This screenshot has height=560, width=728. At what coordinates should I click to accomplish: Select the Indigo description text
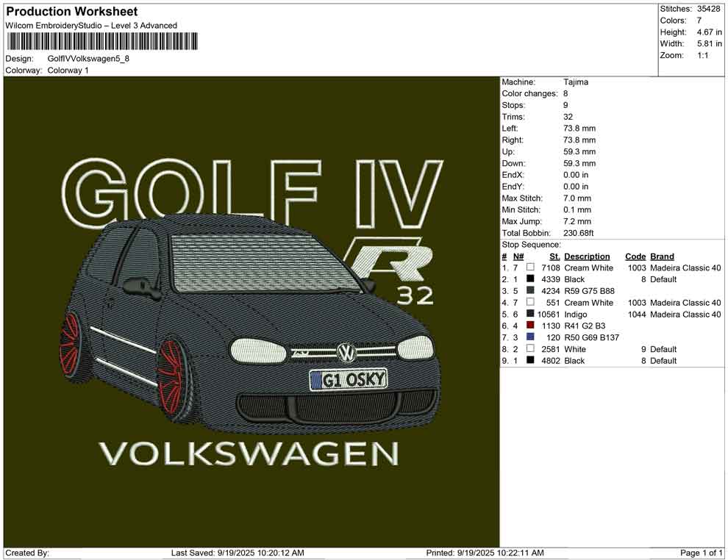coord(576,314)
